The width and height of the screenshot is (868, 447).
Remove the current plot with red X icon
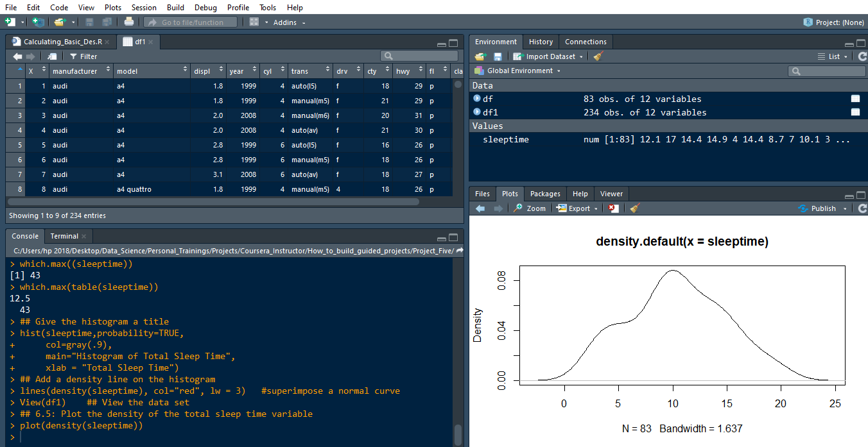coord(614,208)
